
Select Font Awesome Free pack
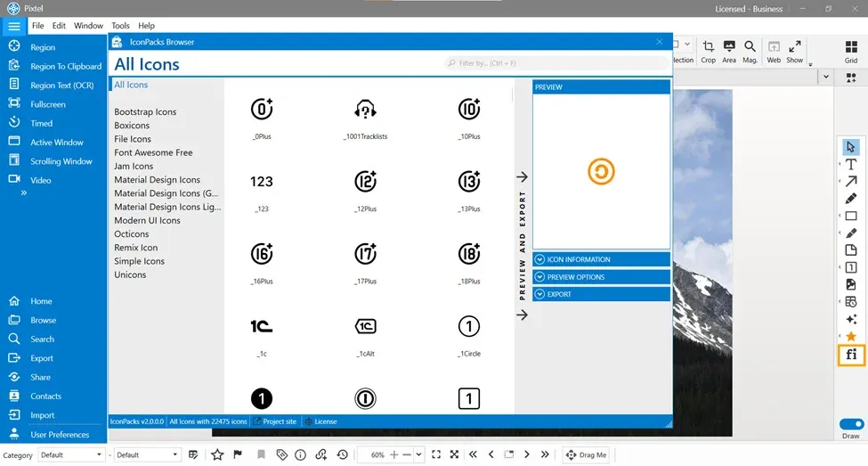tap(153, 152)
